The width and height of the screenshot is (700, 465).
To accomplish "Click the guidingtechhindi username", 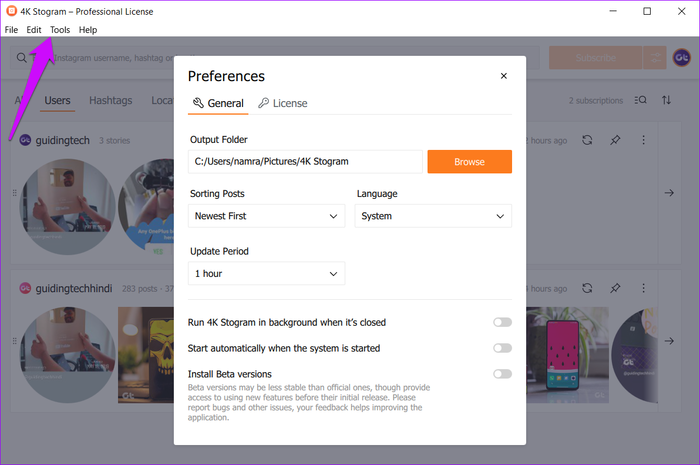I will [74, 289].
